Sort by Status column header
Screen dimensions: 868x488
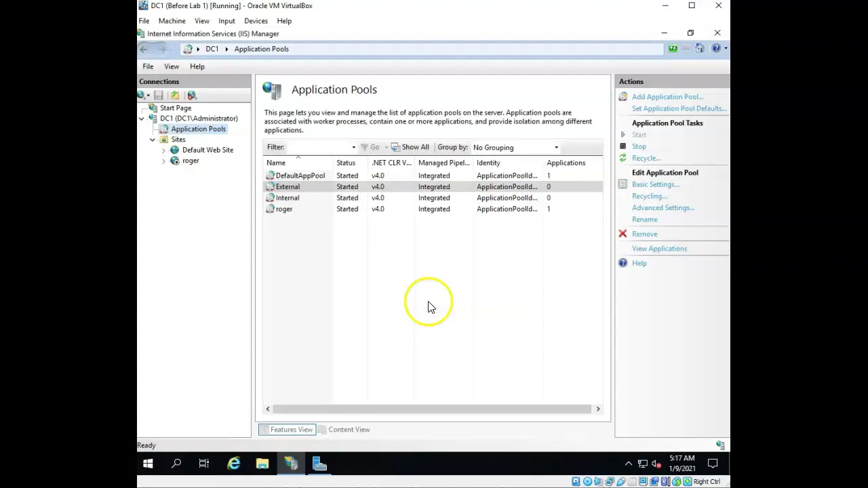tap(350, 163)
